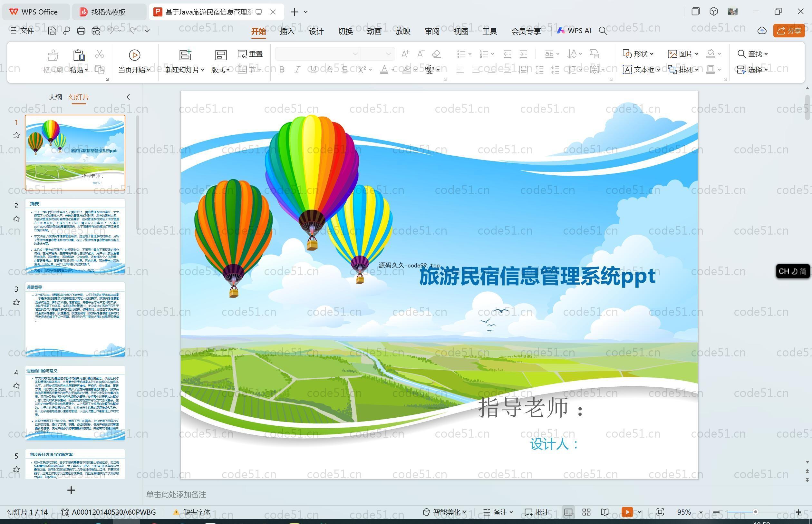This screenshot has width=812, height=524.
Task: Open the Find dropdown
Action: 753,54
